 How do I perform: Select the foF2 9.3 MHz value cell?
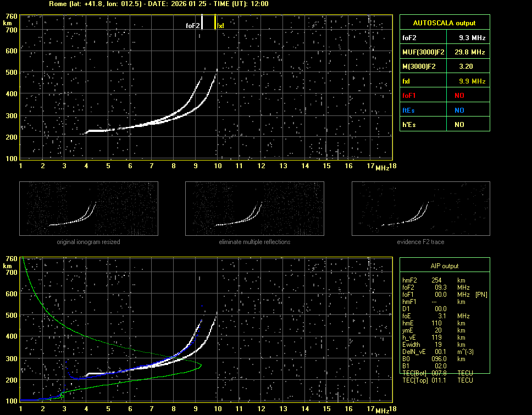click(472, 38)
